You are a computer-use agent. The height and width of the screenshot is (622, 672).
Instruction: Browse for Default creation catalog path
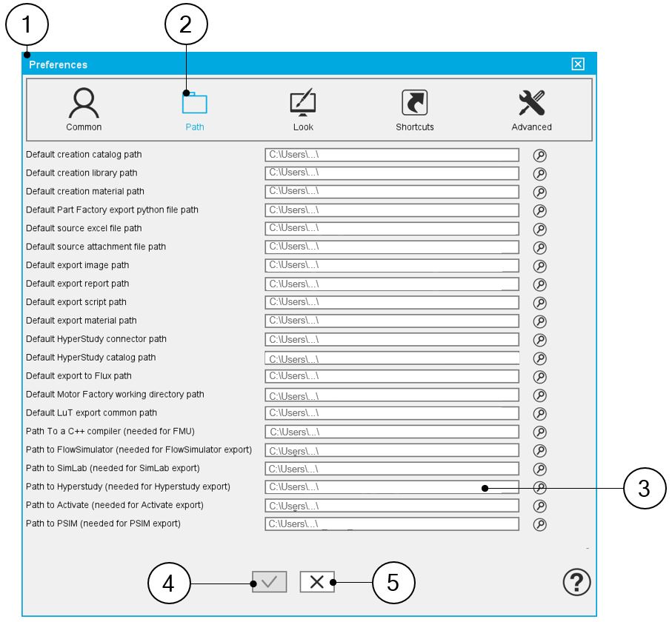(539, 155)
